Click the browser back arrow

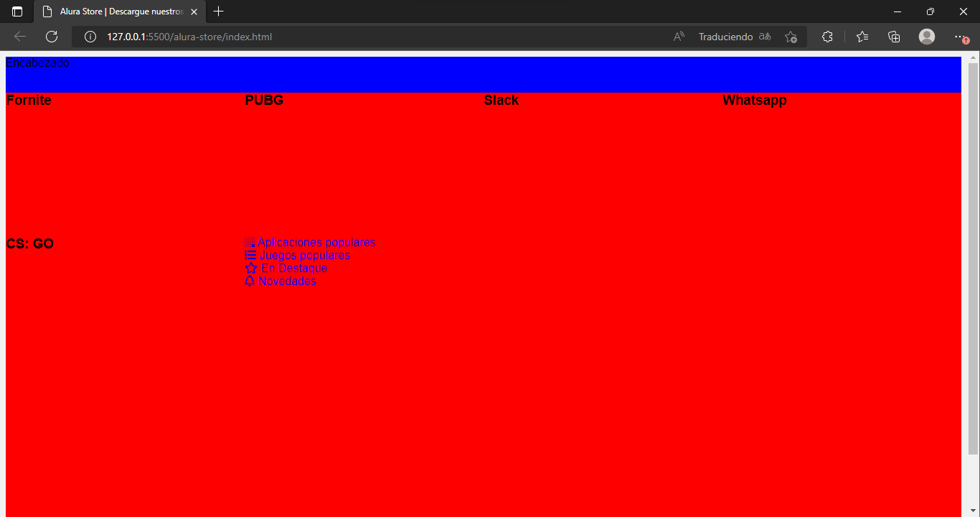tap(20, 37)
